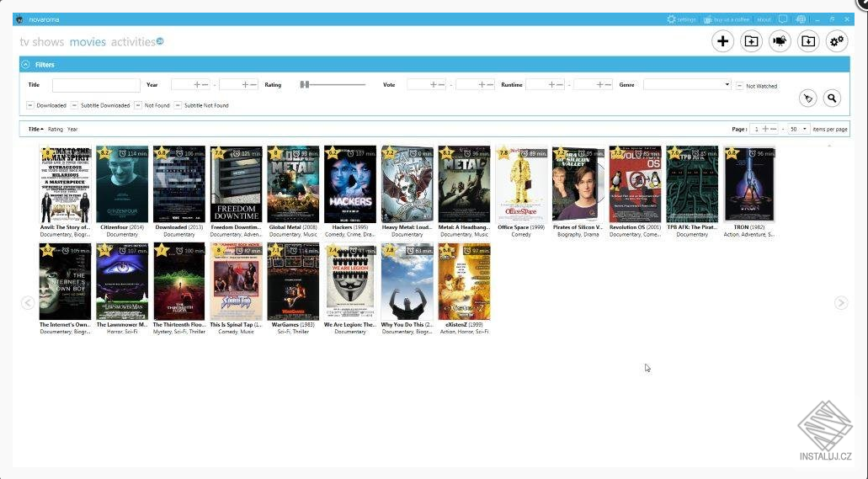This screenshot has width=868, height=479.
Task: Increase the minimum Year value
Action: click(196, 85)
